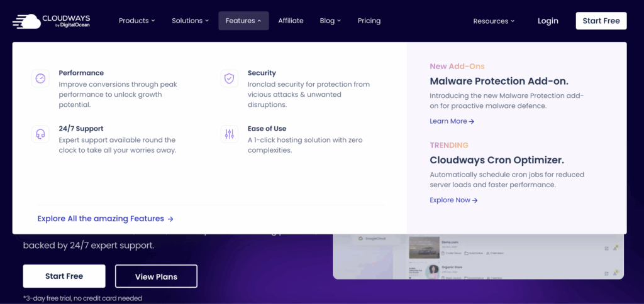644x304 pixels.
Task: Click the 24/7 Support headset icon
Action: [40, 134]
